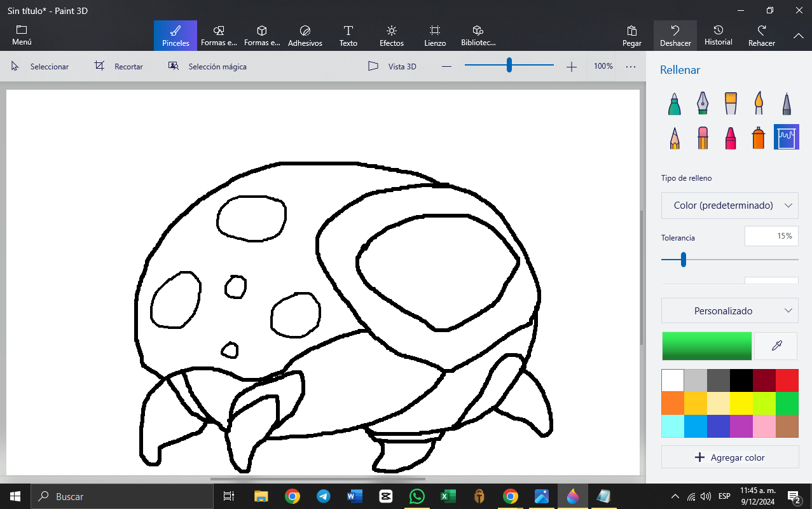The height and width of the screenshot is (509, 812).
Task: Open the more options ellipsis menu
Action: pos(631,66)
